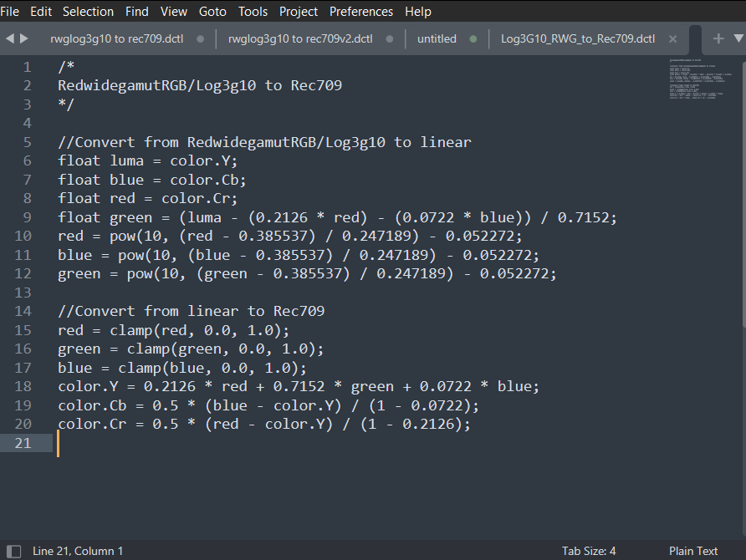Open the View menu
The image size is (746, 560).
(174, 12)
